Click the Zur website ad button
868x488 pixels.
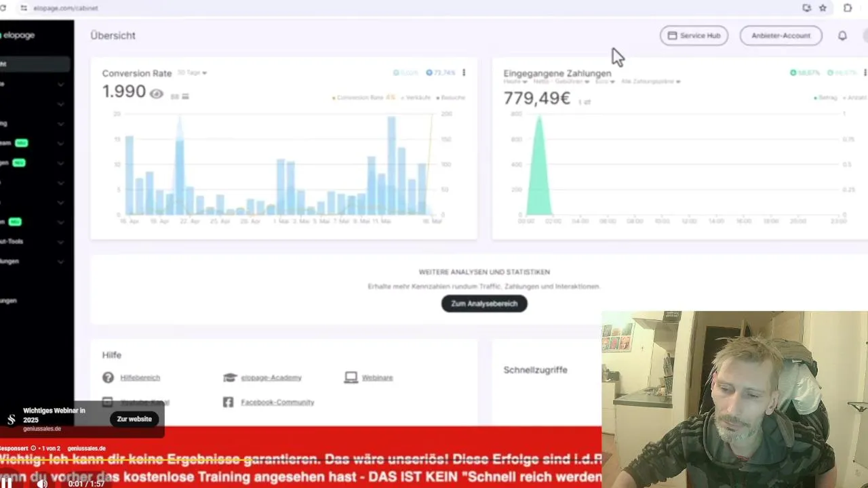coord(134,419)
